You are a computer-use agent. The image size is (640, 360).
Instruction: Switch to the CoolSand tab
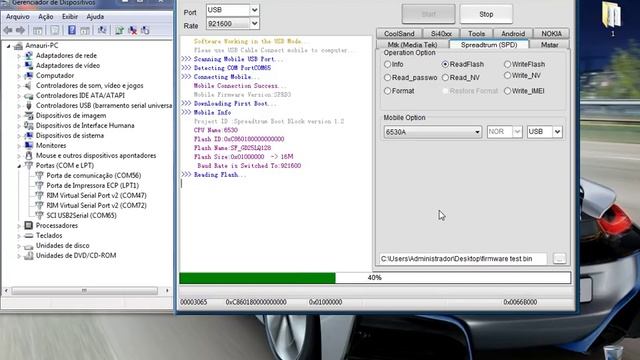point(399,33)
